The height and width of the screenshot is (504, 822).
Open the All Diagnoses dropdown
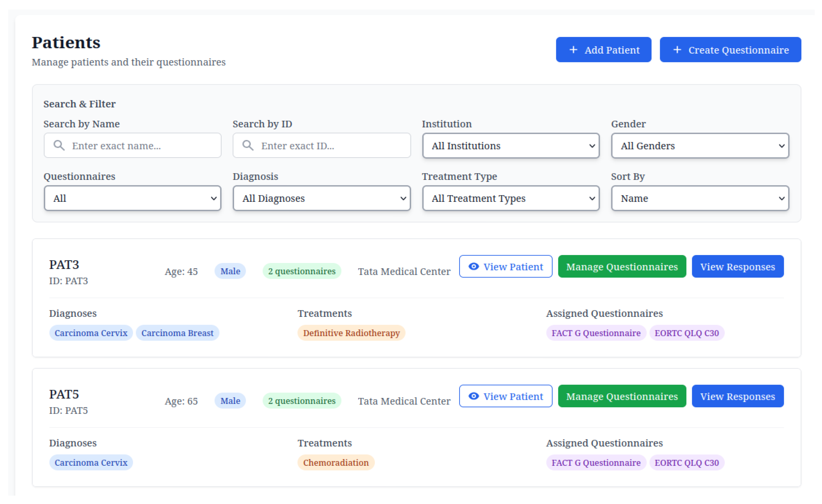[321, 198]
